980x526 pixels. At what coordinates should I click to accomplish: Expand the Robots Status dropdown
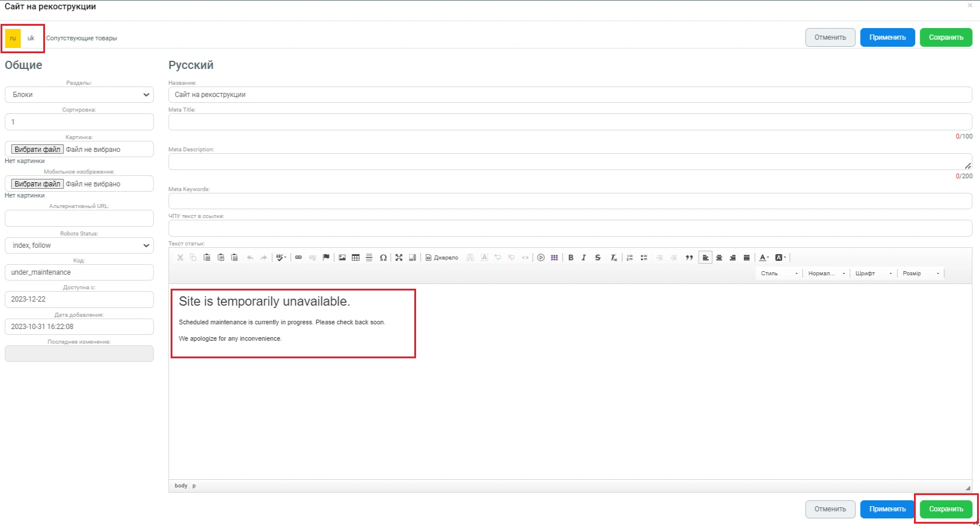click(x=79, y=245)
